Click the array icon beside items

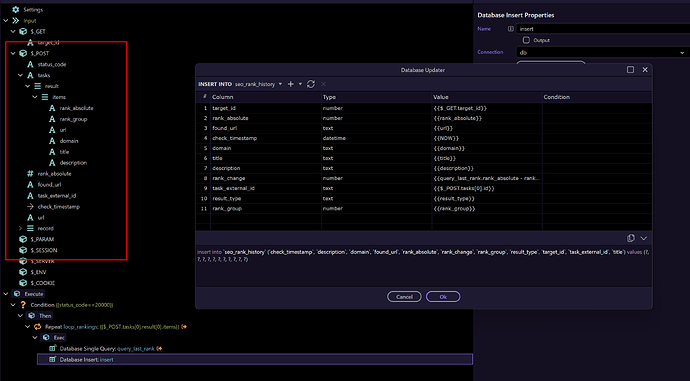click(x=45, y=97)
